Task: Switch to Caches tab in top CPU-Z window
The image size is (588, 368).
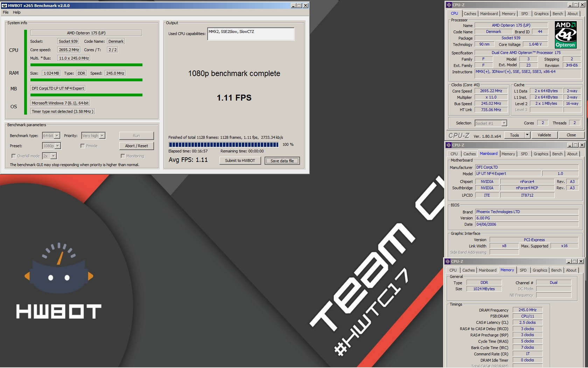Action: [x=470, y=14]
